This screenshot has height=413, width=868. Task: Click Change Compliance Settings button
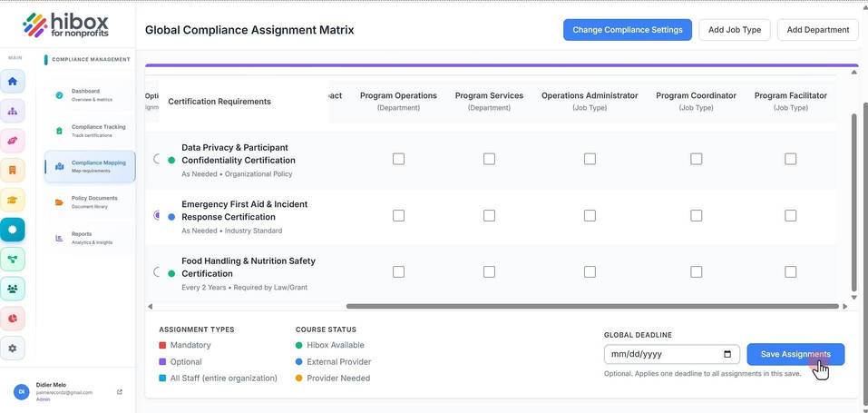(628, 30)
